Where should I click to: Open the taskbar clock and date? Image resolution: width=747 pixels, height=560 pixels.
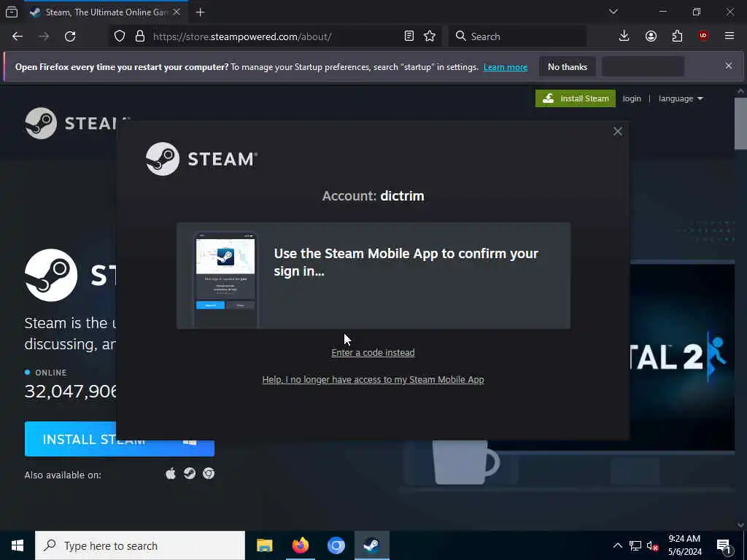click(x=684, y=545)
